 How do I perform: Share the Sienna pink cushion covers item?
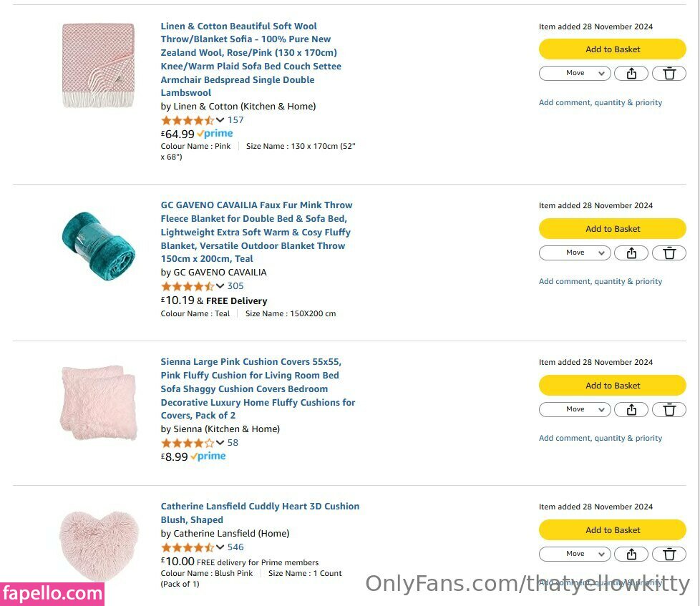coord(631,409)
